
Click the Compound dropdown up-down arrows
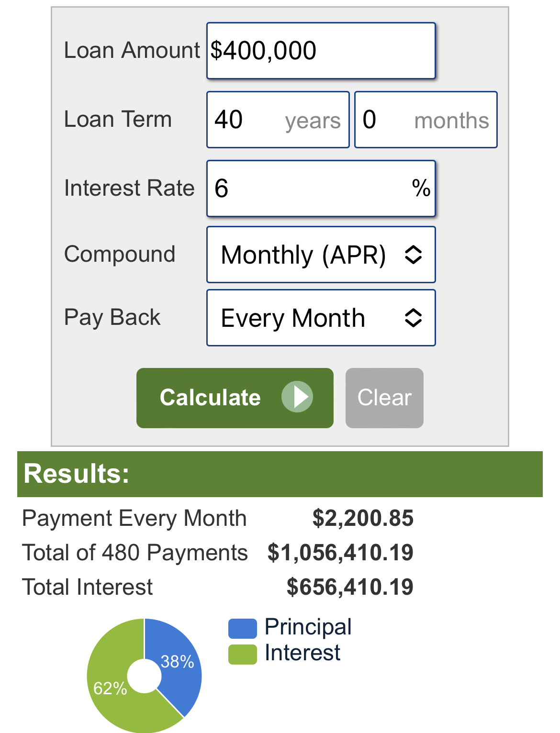(413, 255)
